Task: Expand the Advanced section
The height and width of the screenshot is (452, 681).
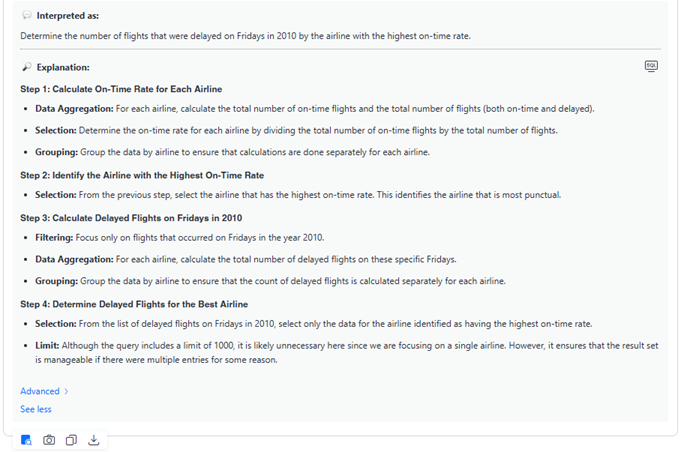Action: [39, 391]
